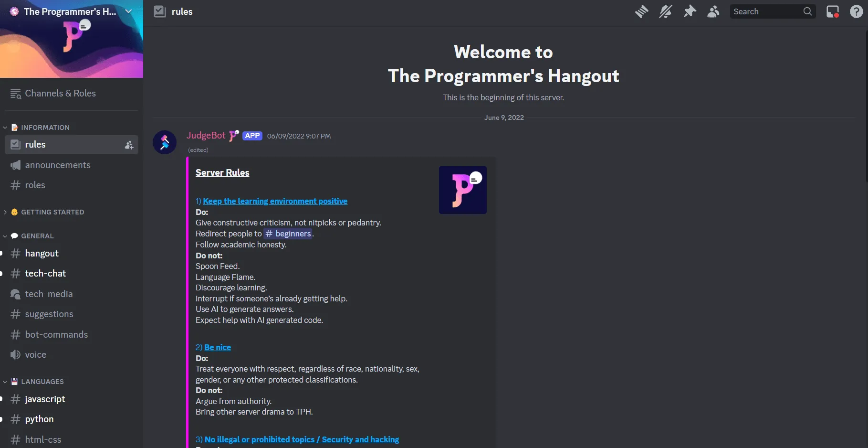Screen dimensions: 868x448
Task: Open the tech-media forum channel
Action: (x=72, y=294)
